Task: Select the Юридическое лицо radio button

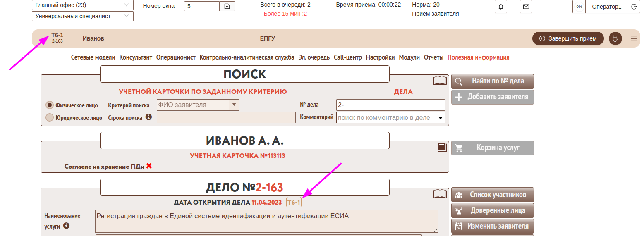Action: pos(50,117)
